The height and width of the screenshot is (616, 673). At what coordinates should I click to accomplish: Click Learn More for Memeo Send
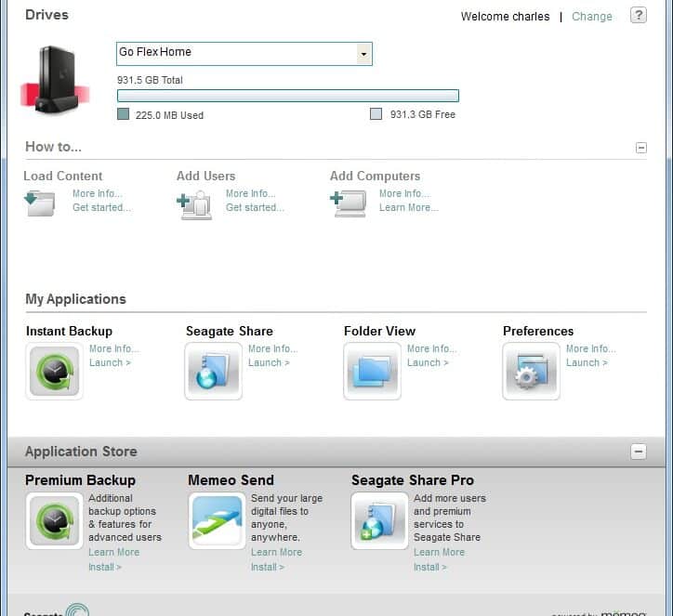pyautogui.click(x=276, y=552)
